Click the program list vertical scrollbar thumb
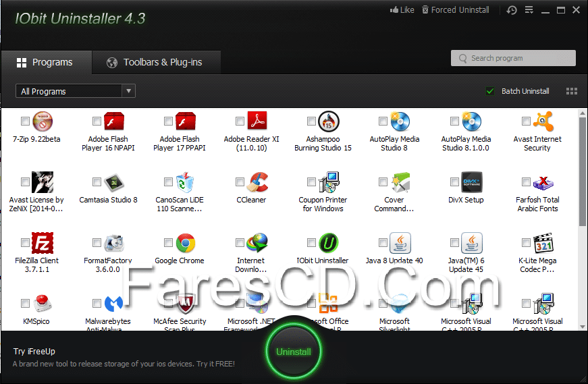The height and width of the screenshot is (384, 588). 583,171
